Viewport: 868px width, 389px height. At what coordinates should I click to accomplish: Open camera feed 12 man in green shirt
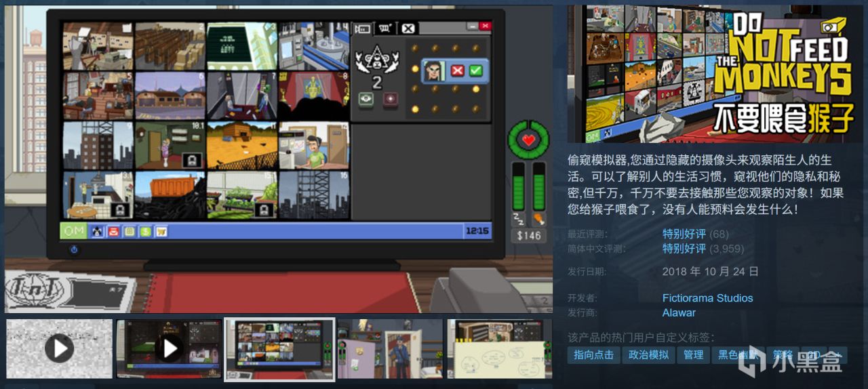click(x=313, y=145)
